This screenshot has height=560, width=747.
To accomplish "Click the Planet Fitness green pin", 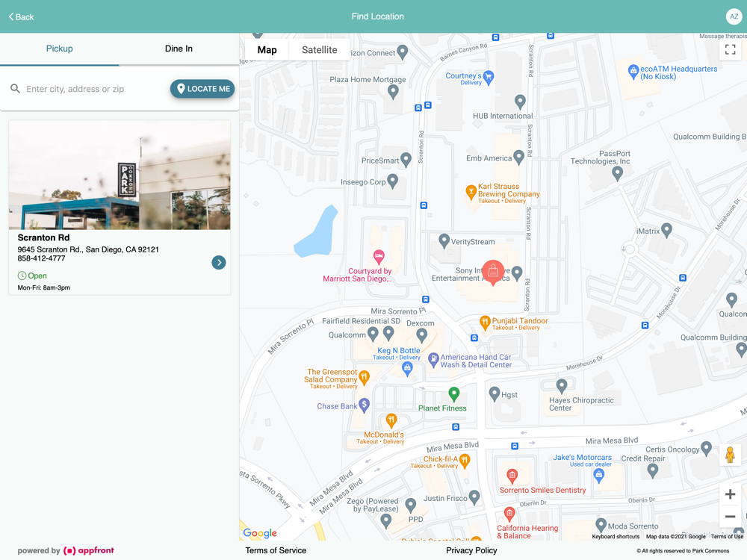I will point(454,393).
